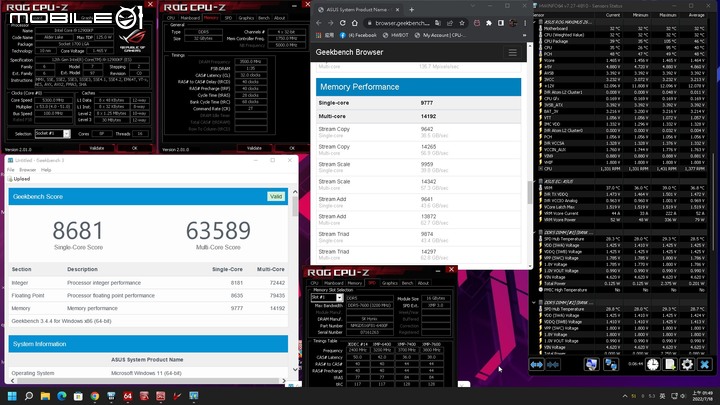
Task: Open Bench tab in bottom CPU-Z window
Action: point(407,283)
